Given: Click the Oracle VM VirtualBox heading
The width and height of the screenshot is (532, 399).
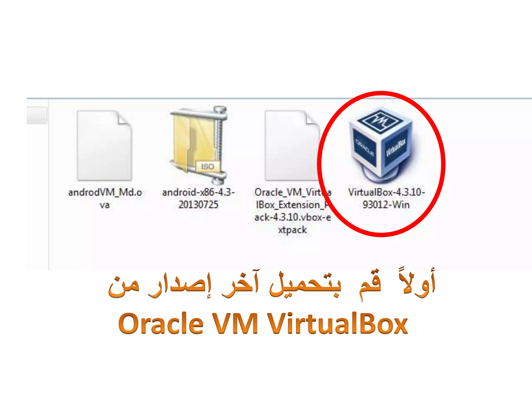Looking at the screenshot, I should click(263, 323).
